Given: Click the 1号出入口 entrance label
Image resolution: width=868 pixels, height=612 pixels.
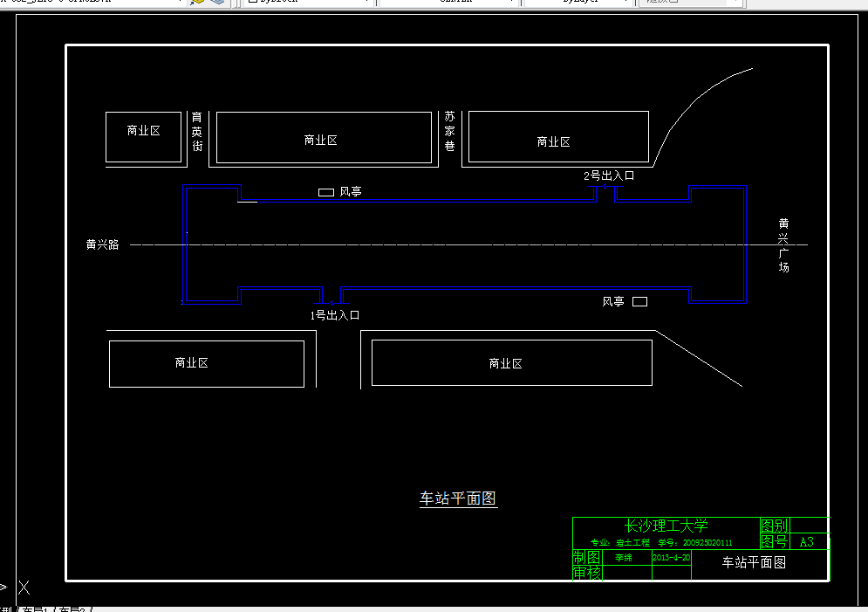Looking at the screenshot, I should [x=333, y=314].
